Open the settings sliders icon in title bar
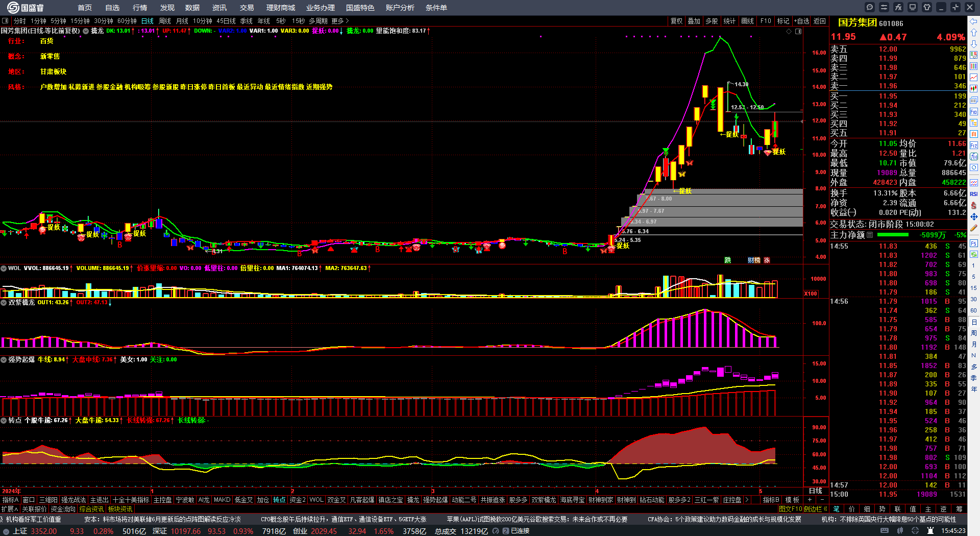Viewport: 980px width, 536px height. coord(884,7)
